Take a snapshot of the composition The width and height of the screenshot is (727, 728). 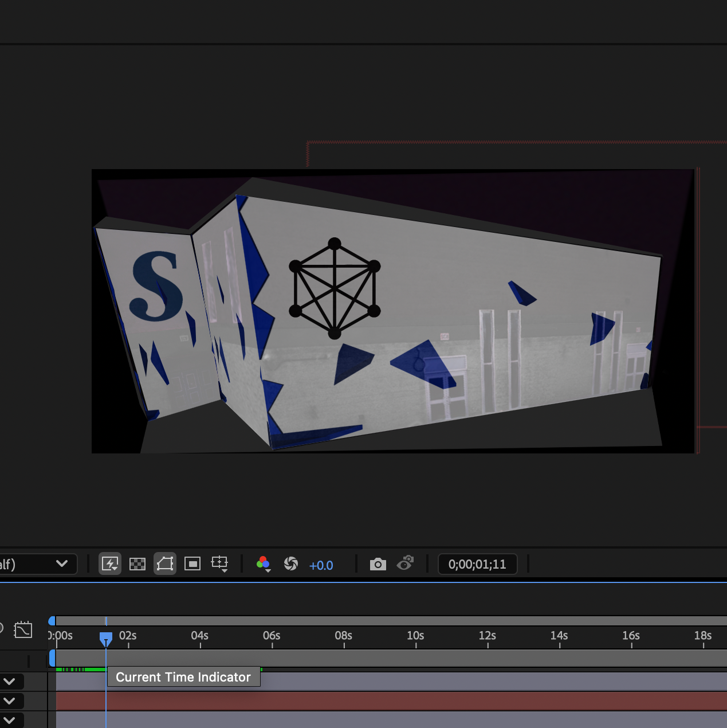click(x=378, y=563)
